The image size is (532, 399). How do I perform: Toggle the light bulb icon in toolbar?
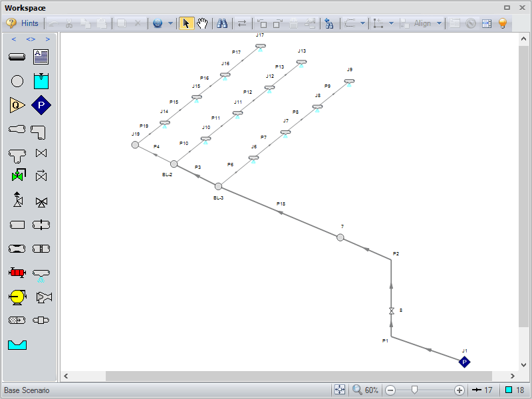tap(503, 23)
